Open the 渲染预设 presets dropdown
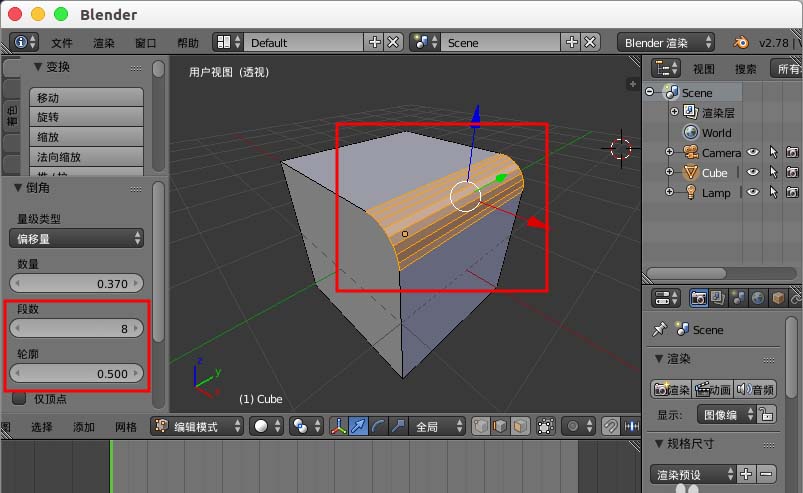 click(x=693, y=474)
